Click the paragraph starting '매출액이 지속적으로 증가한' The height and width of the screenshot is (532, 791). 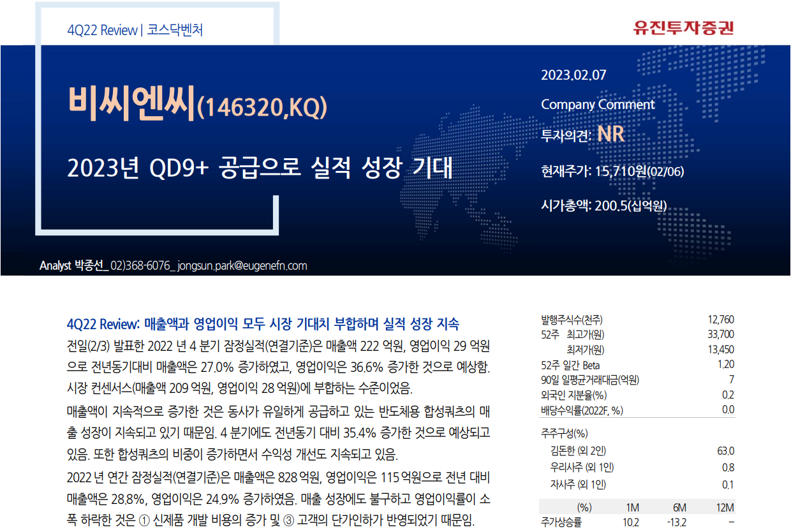(x=279, y=432)
